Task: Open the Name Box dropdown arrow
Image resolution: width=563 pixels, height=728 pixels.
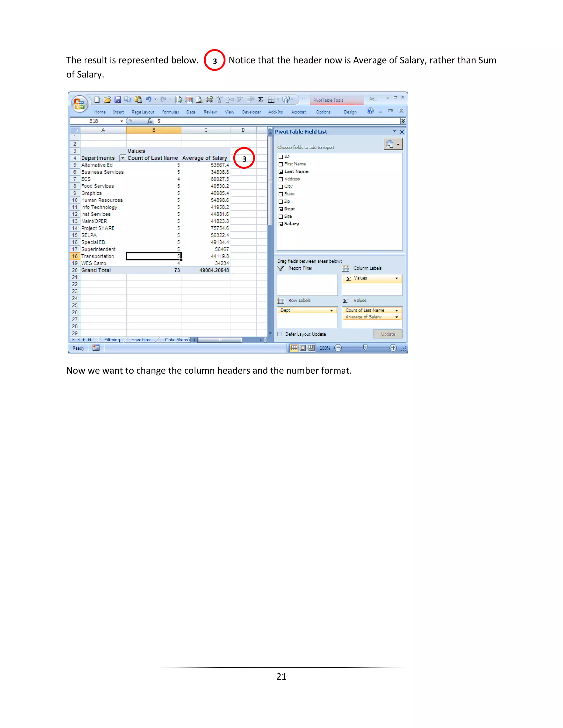Action: tap(122, 121)
